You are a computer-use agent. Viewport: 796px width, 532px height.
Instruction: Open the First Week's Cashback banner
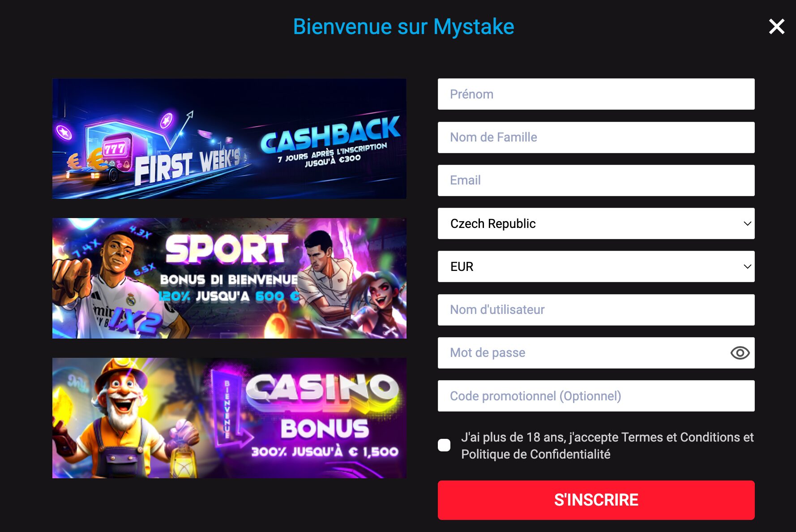point(229,139)
